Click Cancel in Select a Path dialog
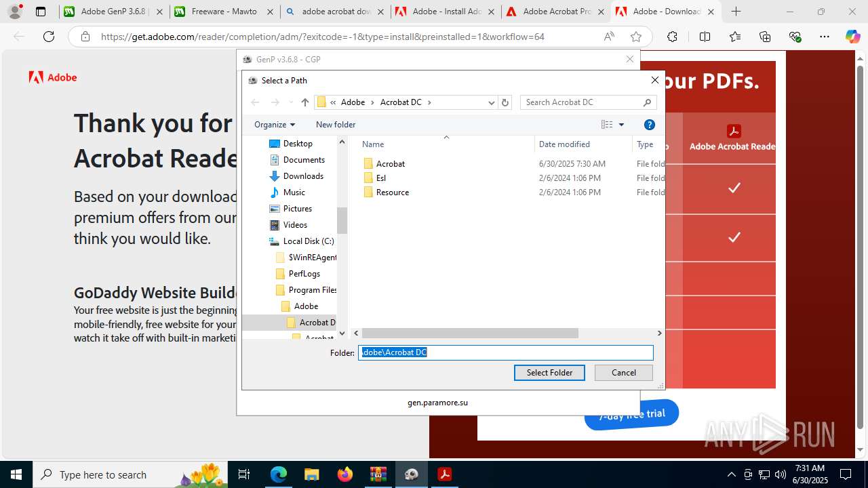 click(x=624, y=373)
